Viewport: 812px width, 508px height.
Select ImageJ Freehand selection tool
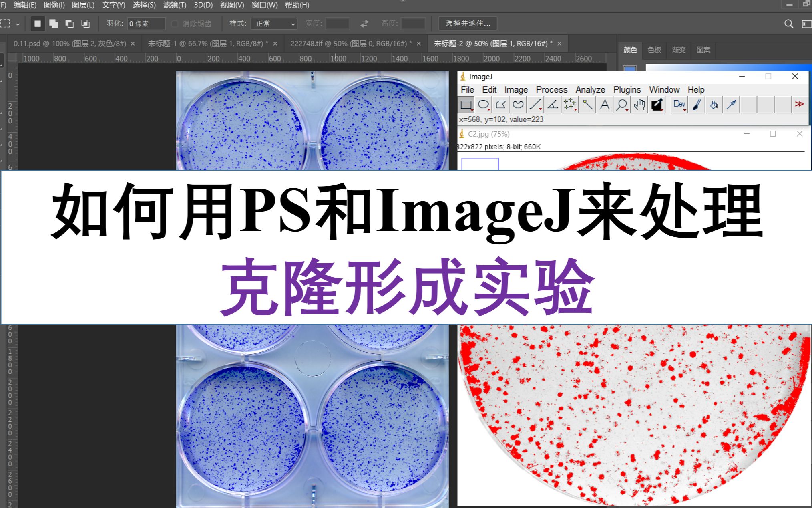(x=518, y=105)
